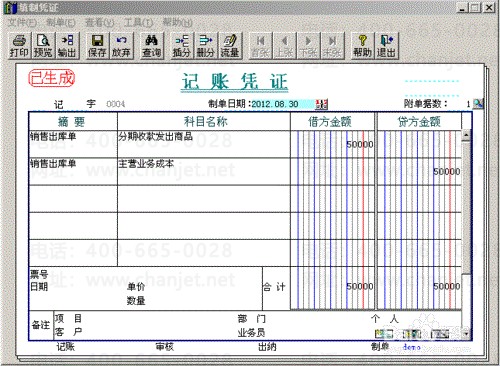The width and height of the screenshot is (500, 366).
Task: Click the 帮助 help toolbar icon
Action: point(363,46)
